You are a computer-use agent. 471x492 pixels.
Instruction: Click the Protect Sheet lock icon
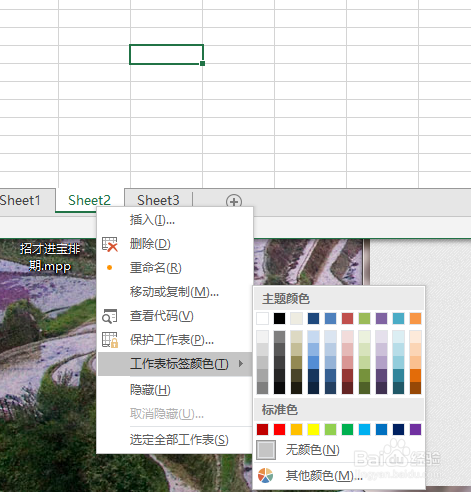pos(110,340)
